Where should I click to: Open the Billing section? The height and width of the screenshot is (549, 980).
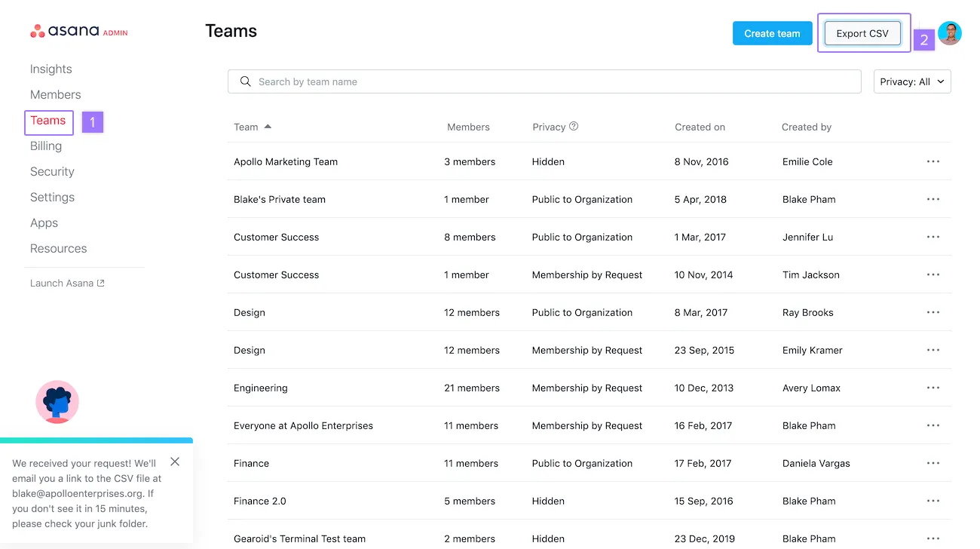(x=46, y=146)
